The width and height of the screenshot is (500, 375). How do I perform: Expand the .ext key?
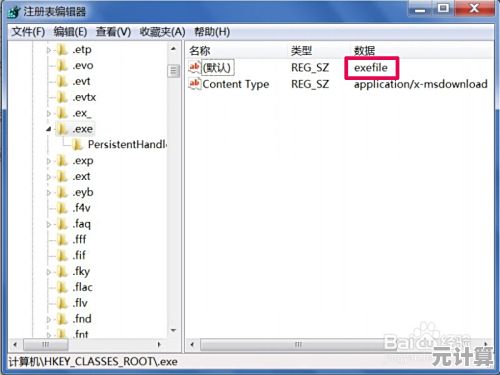click(x=49, y=177)
